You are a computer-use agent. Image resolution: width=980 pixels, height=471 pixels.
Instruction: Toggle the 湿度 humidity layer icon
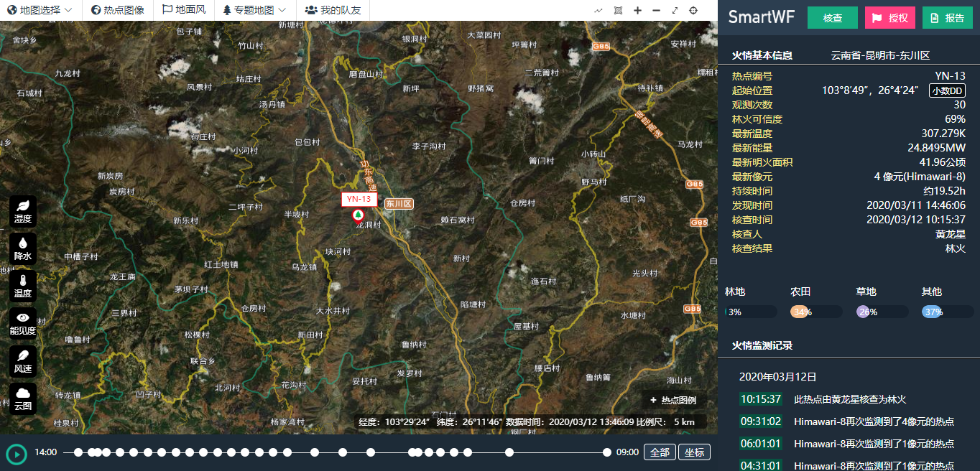click(x=23, y=210)
